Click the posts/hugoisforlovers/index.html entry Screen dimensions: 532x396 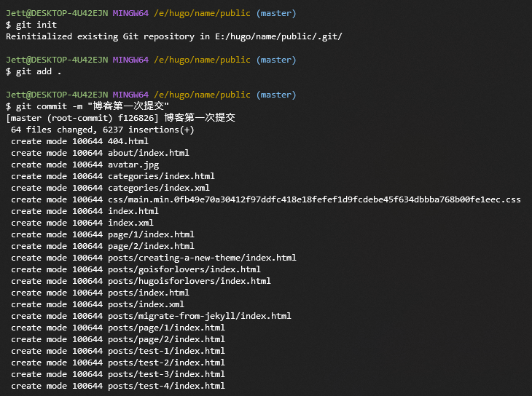click(189, 281)
